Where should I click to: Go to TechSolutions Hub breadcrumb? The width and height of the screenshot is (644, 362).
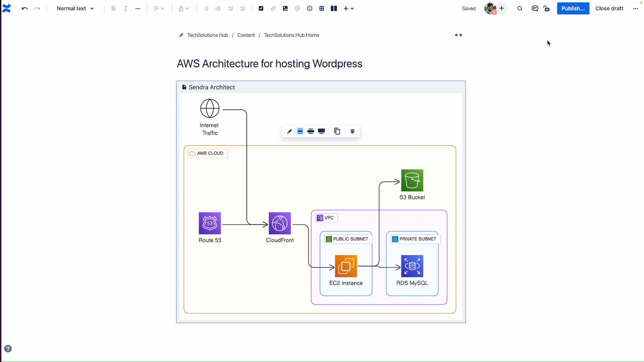(x=207, y=35)
